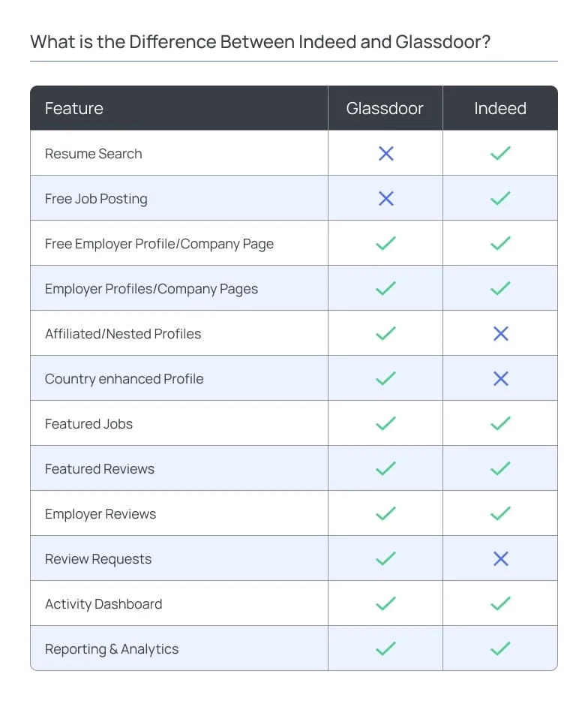The height and width of the screenshot is (701, 588).
Task: Click Glassdoor checkmark for Country enhanced Profile
Action: click(x=385, y=379)
